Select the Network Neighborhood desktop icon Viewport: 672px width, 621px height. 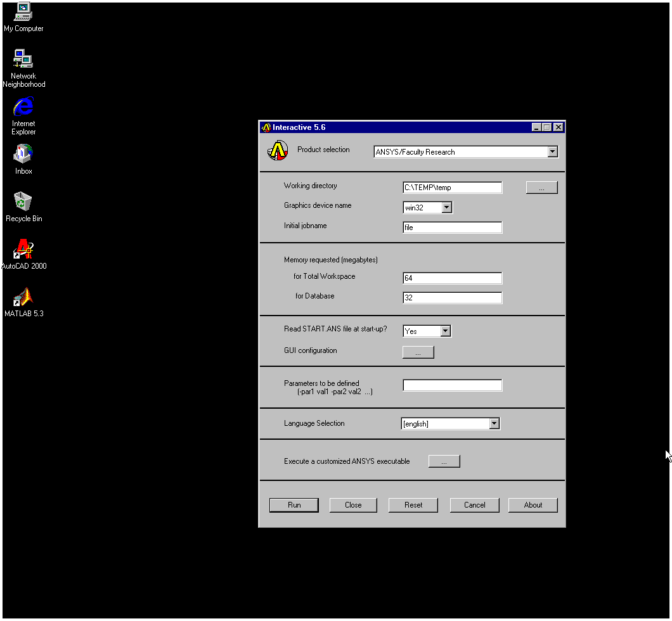23,59
